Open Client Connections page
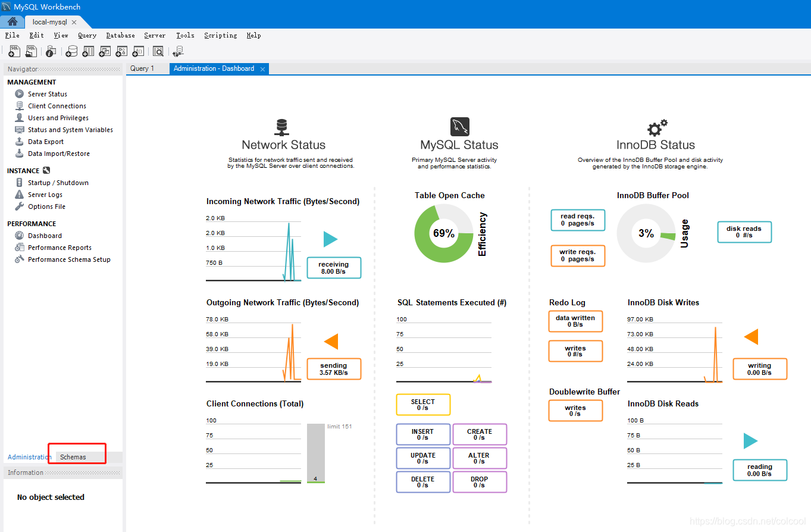This screenshot has height=532, width=811. [x=57, y=106]
